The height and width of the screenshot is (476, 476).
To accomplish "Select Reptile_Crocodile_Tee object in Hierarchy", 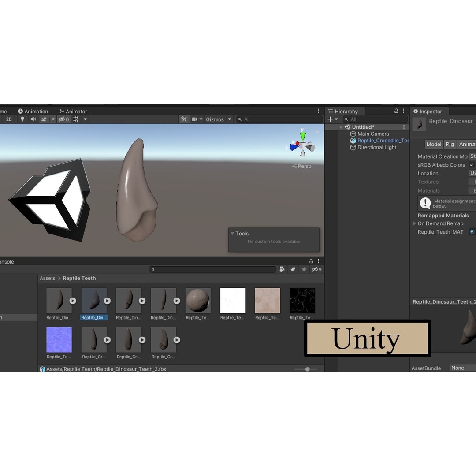I will [379, 141].
